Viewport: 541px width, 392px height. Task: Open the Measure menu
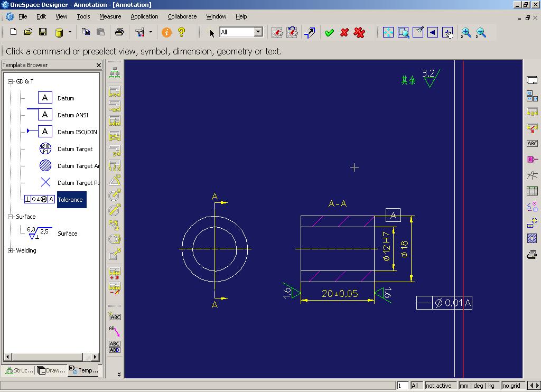click(110, 16)
